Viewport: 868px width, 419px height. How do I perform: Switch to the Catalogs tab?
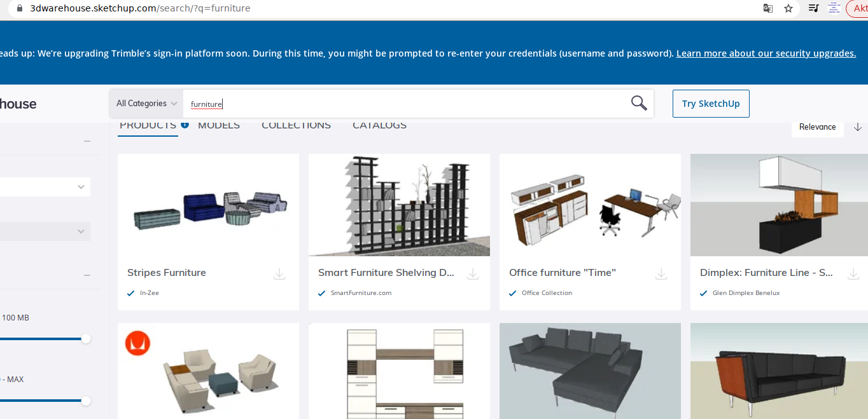(380, 125)
